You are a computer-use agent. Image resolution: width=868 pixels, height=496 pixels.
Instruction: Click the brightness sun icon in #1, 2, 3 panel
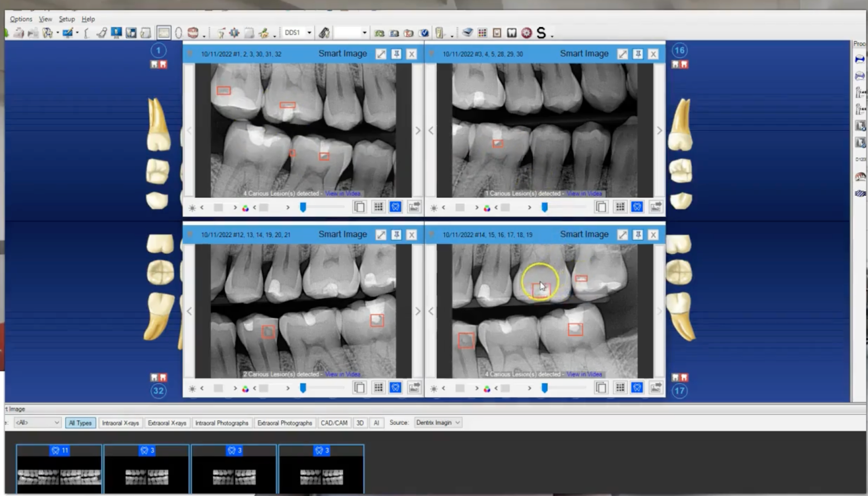(192, 208)
